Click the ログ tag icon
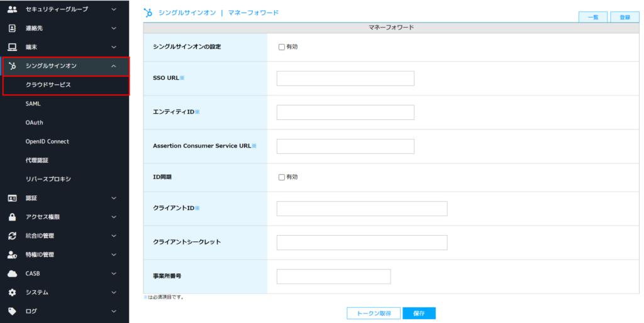Viewport: 644px width, 323px height. tap(13, 311)
